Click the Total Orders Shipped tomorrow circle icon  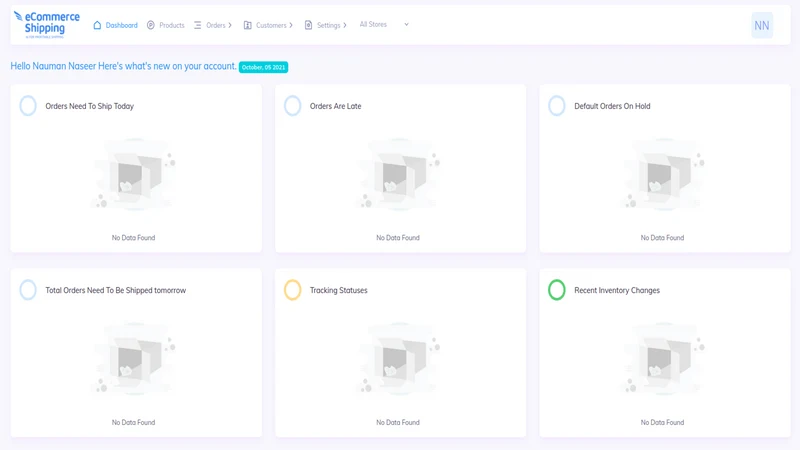(28, 290)
